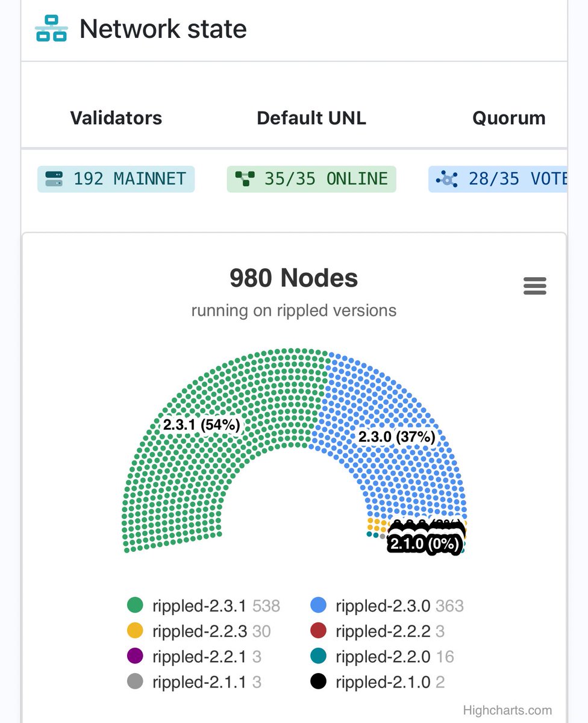Click the server icon in the 192 MAINNET badge

coord(54,179)
